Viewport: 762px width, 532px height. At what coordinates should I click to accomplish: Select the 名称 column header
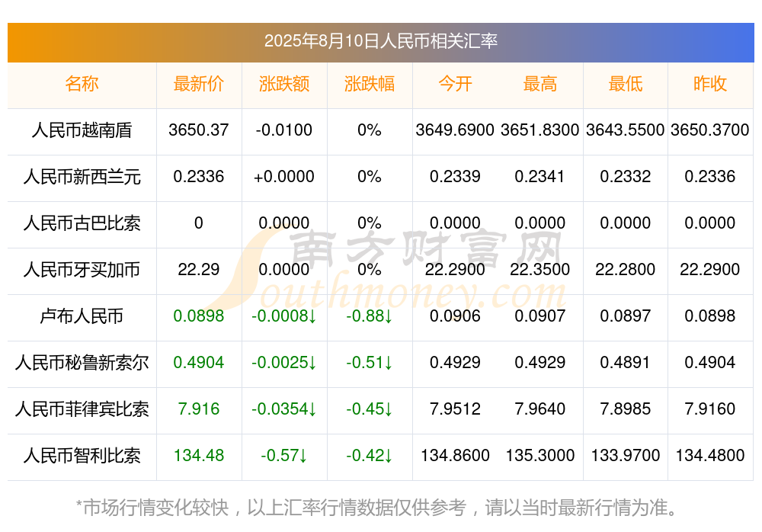click(x=82, y=84)
